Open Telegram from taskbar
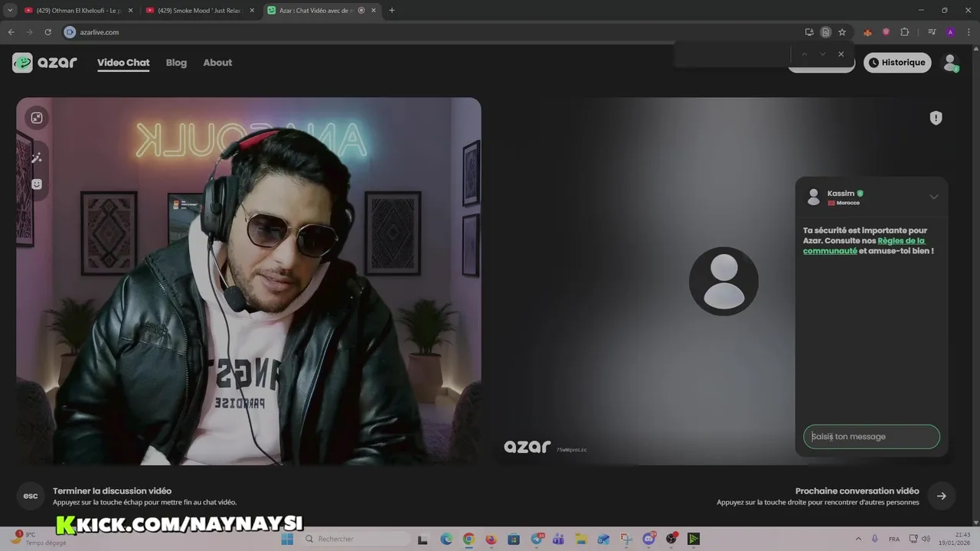 537,539
